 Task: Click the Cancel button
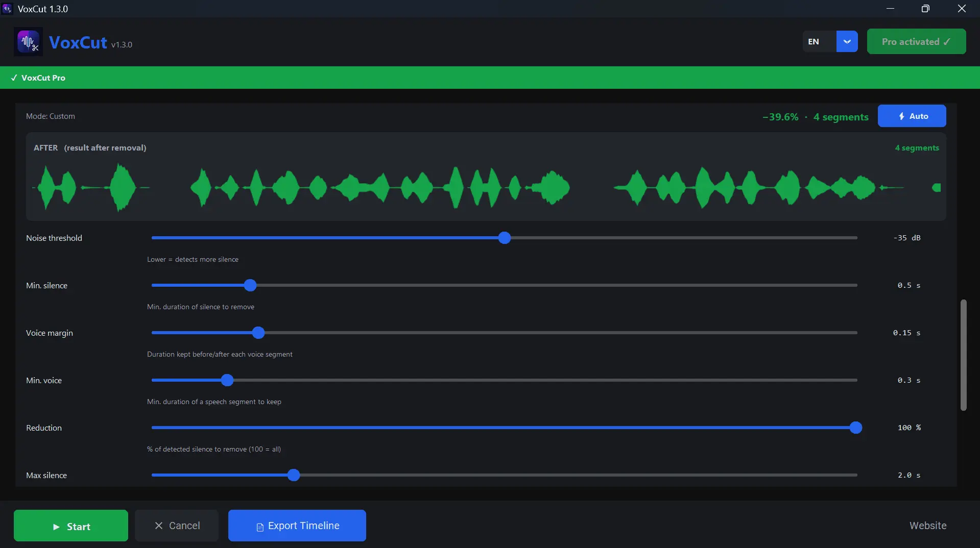[177, 526]
